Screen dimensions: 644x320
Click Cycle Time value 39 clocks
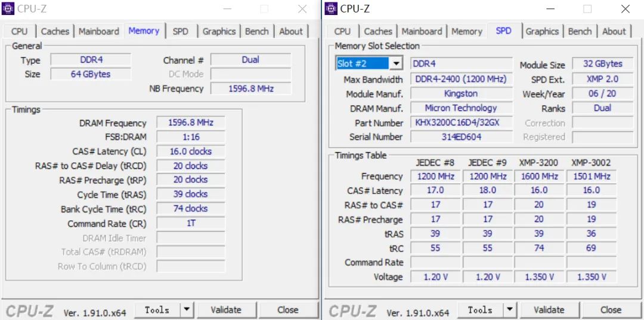(x=191, y=194)
